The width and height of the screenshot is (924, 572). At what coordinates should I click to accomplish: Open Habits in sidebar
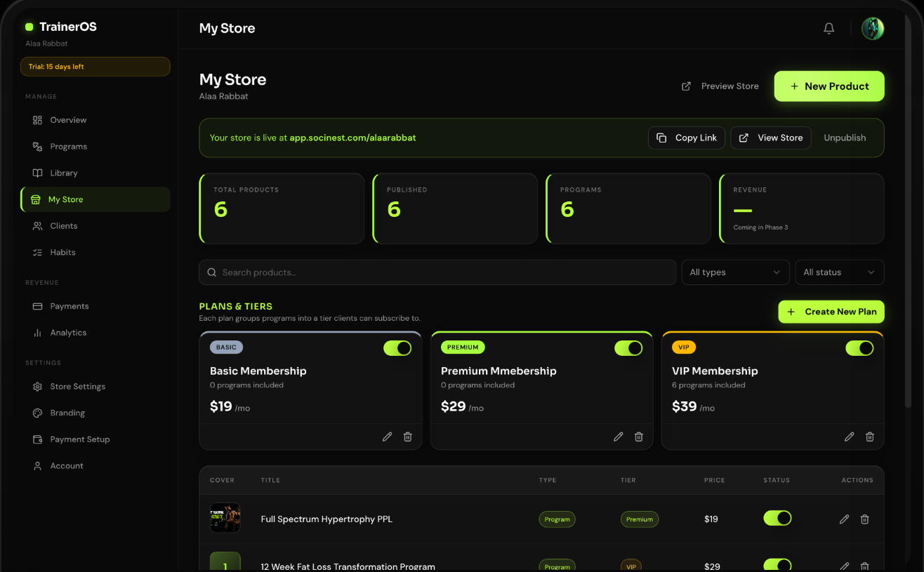click(x=95, y=252)
